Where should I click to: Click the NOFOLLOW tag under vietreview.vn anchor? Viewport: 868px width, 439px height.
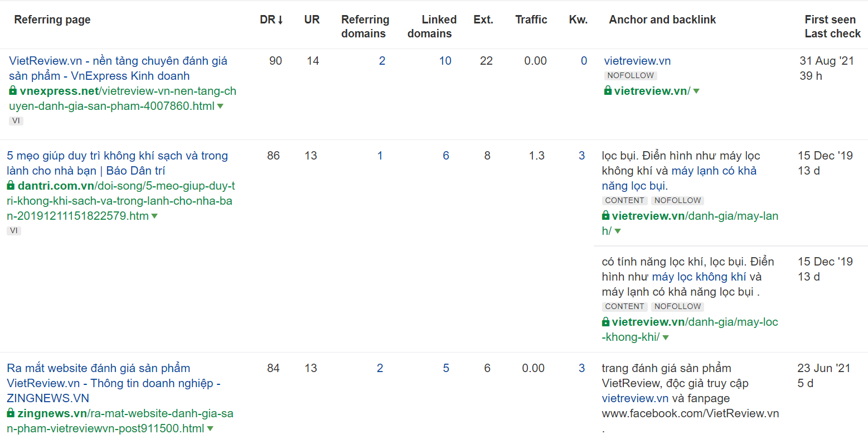(631, 75)
